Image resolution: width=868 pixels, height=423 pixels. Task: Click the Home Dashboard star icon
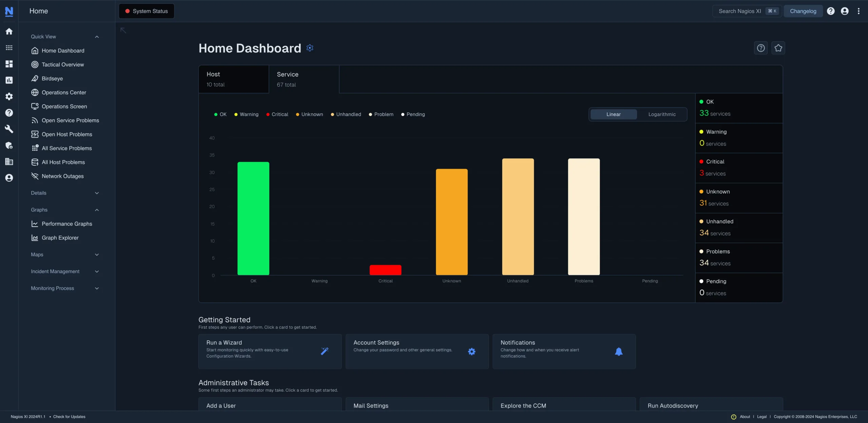(778, 49)
